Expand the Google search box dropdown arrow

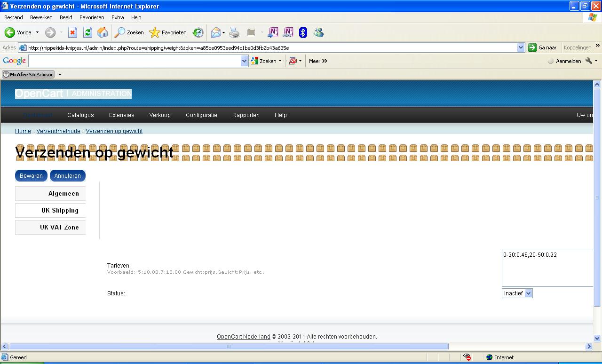point(244,61)
